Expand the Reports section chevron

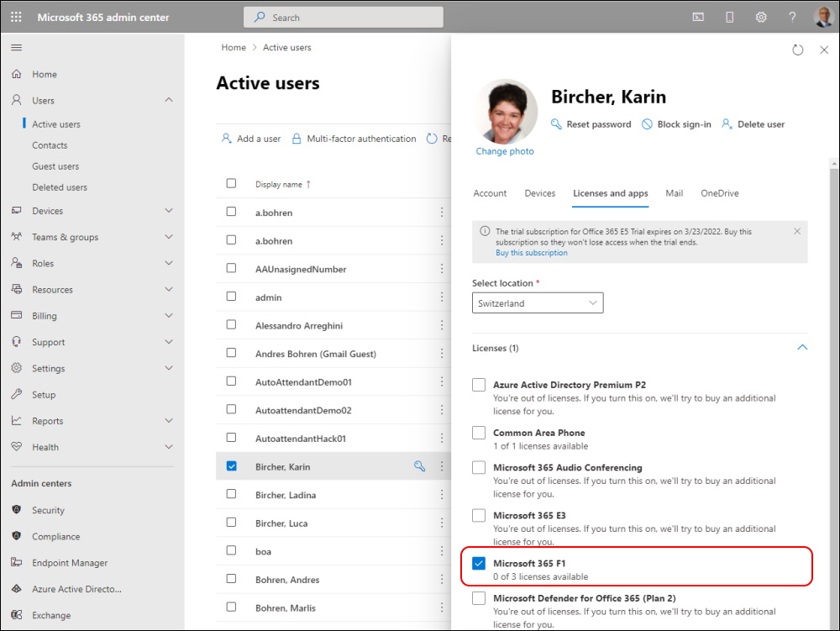click(x=169, y=420)
